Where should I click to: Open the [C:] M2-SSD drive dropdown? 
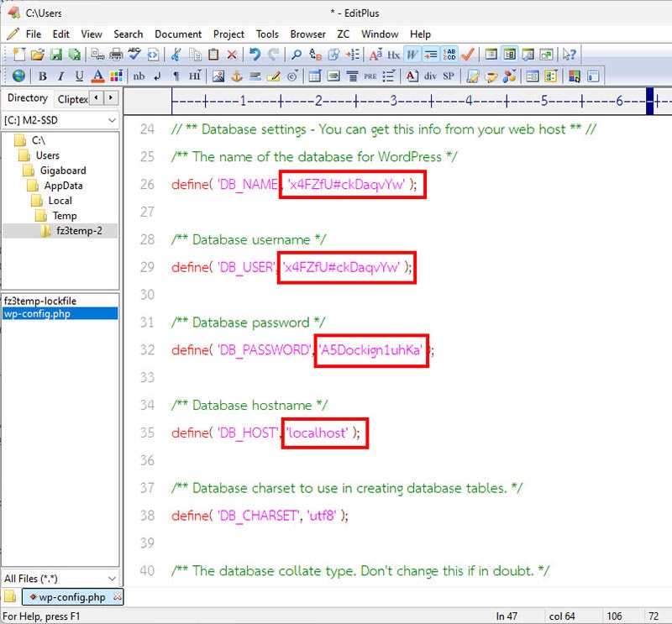click(60, 120)
